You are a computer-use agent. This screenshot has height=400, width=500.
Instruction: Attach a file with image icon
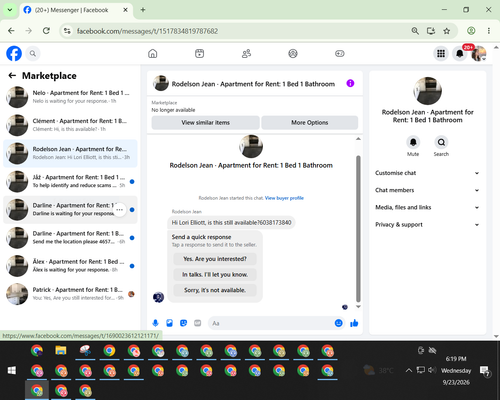tap(169, 323)
